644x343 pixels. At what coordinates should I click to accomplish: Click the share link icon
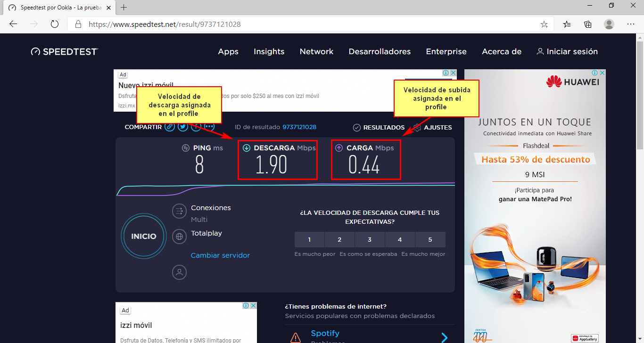(x=170, y=126)
